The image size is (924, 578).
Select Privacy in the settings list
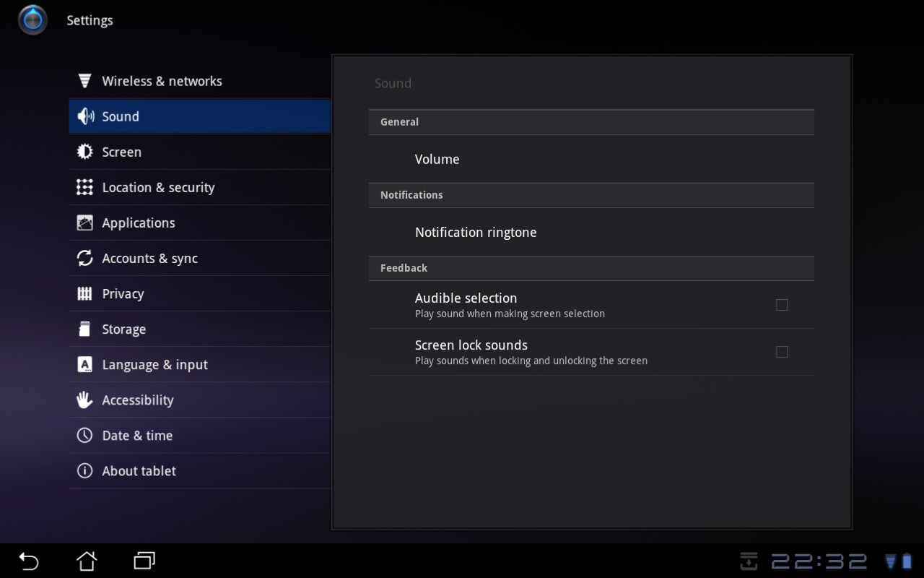pos(123,293)
